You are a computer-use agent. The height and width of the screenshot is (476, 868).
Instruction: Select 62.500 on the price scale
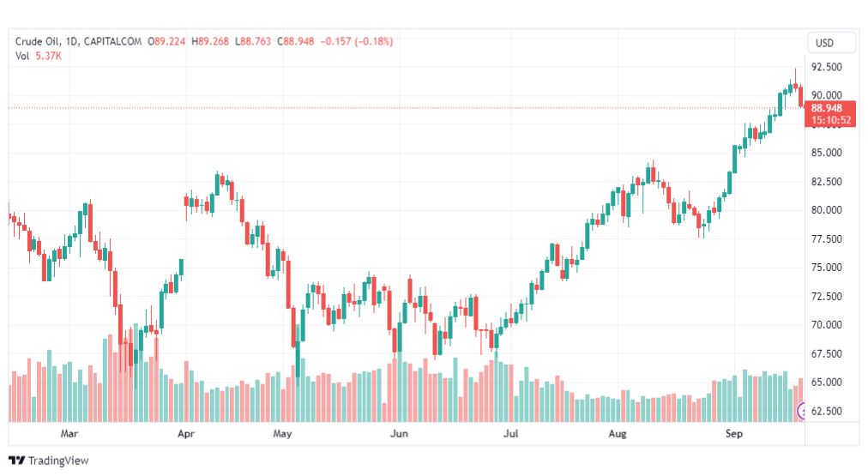pyautogui.click(x=826, y=411)
